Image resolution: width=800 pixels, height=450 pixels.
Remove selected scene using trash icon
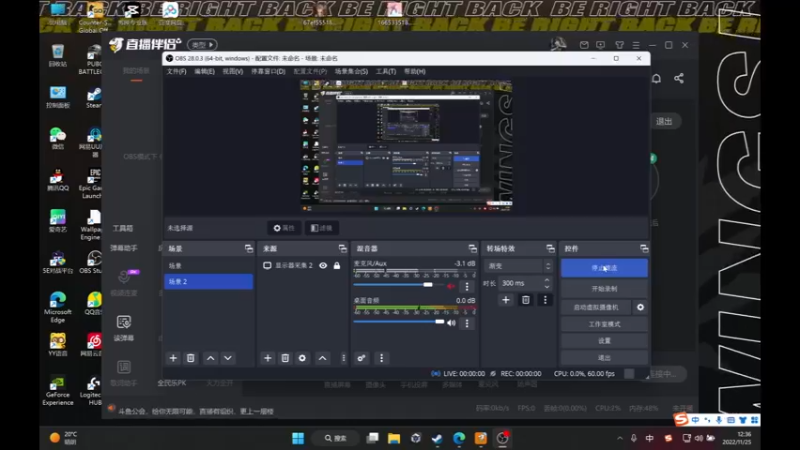pos(190,358)
